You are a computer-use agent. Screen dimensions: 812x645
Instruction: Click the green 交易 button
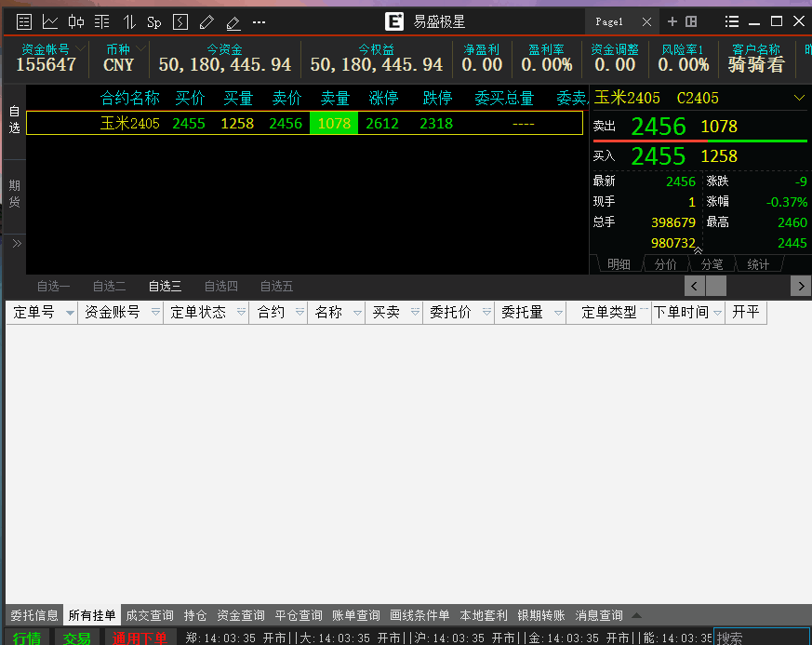click(77, 638)
